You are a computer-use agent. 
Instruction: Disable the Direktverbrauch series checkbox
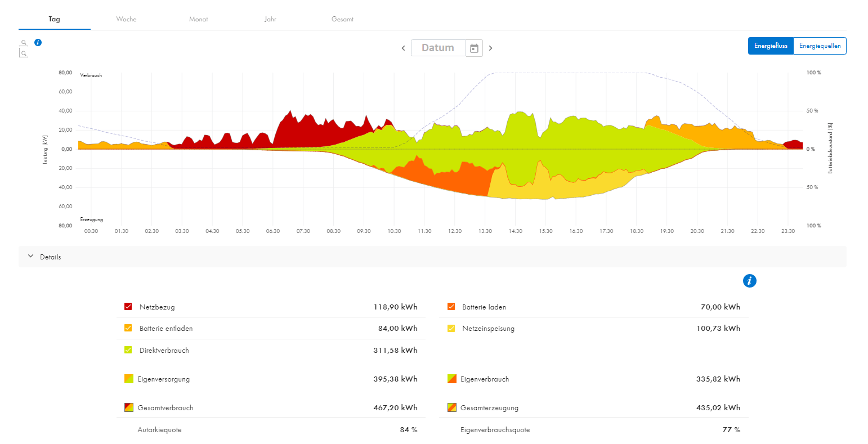pos(128,350)
